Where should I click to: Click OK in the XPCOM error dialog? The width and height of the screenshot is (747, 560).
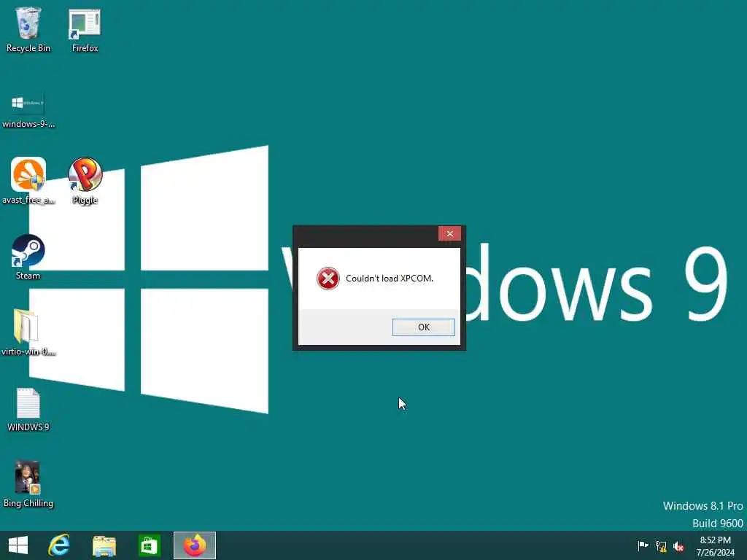tap(424, 327)
